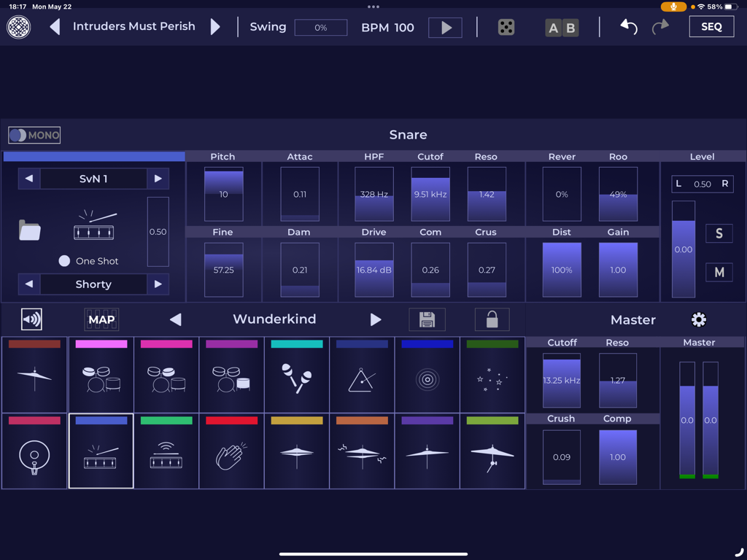This screenshot has width=747, height=560.
Task: Go to the next Shorty variation
Action: tap(158, 284)
